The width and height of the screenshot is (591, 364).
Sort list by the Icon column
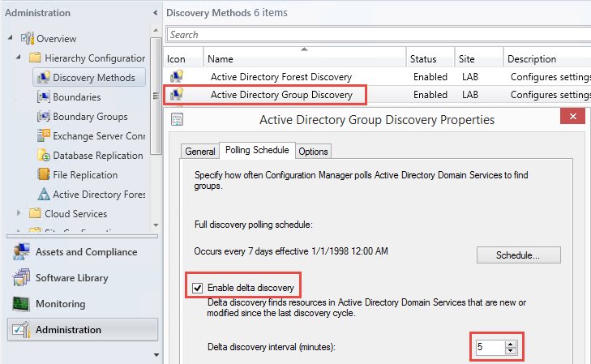point(183,58)
